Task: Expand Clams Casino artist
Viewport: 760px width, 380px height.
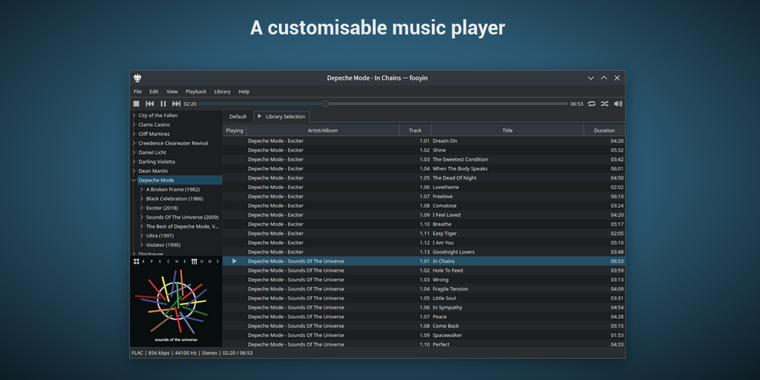Action: click(x=134, y=125)
